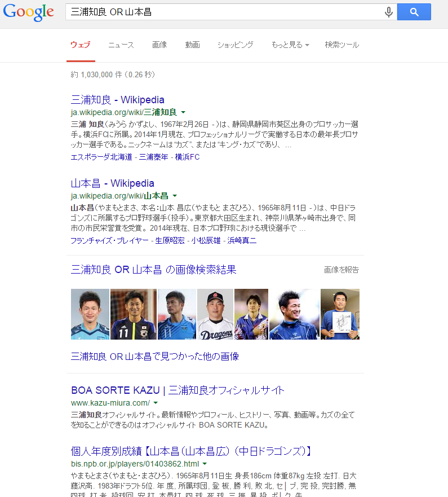Open dropdown arrow beside ja.wikipedia.org/wiki/三浦知良
Screen dimensions: 448x497
[183, 112]
